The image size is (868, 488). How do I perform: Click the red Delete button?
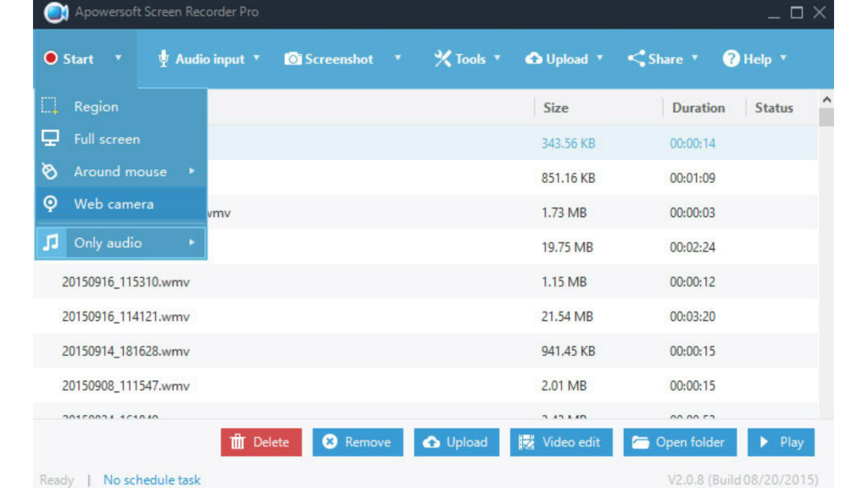point(260,441)
